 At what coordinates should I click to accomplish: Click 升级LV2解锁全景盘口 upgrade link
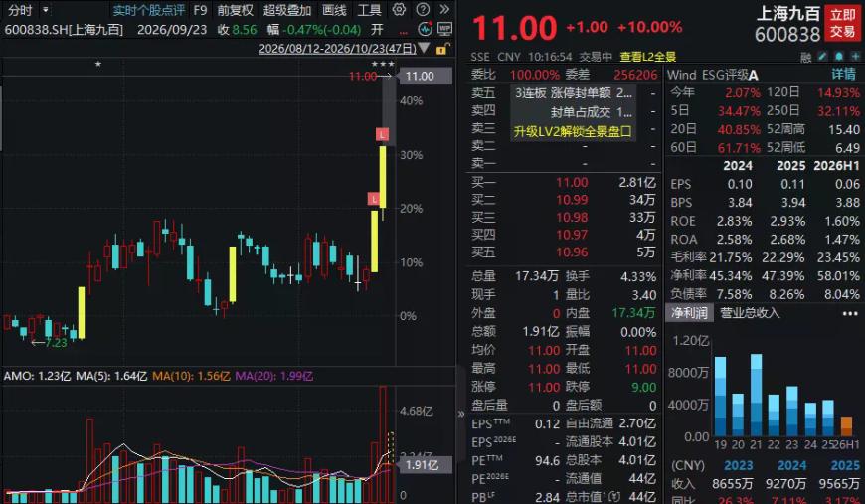(x=573, y=131)
